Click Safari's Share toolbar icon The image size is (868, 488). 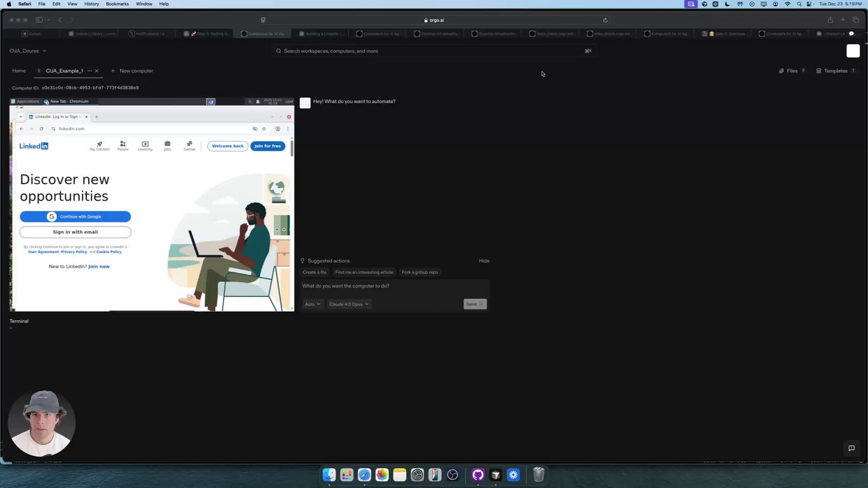coord(830,20)
